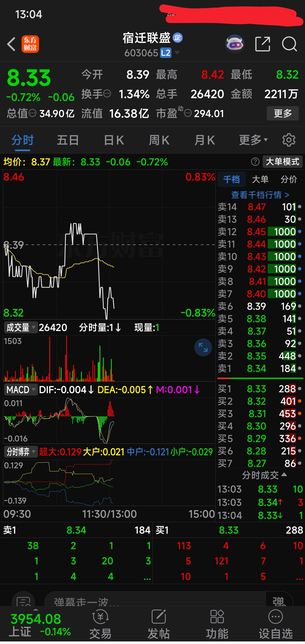
Task: Tap the orange dot beside 买2
Action: click(x=300, y=401)
